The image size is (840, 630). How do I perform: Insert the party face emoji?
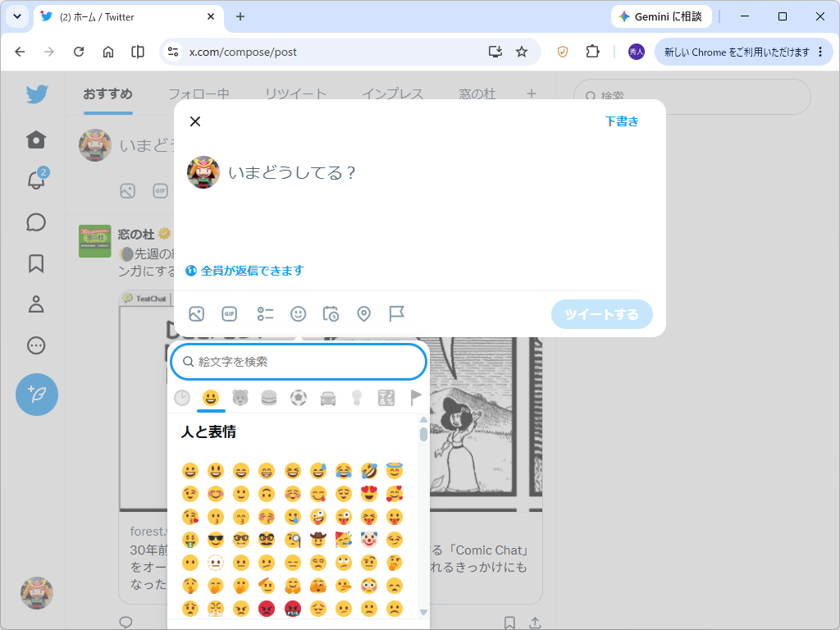[x=344, y=540]
